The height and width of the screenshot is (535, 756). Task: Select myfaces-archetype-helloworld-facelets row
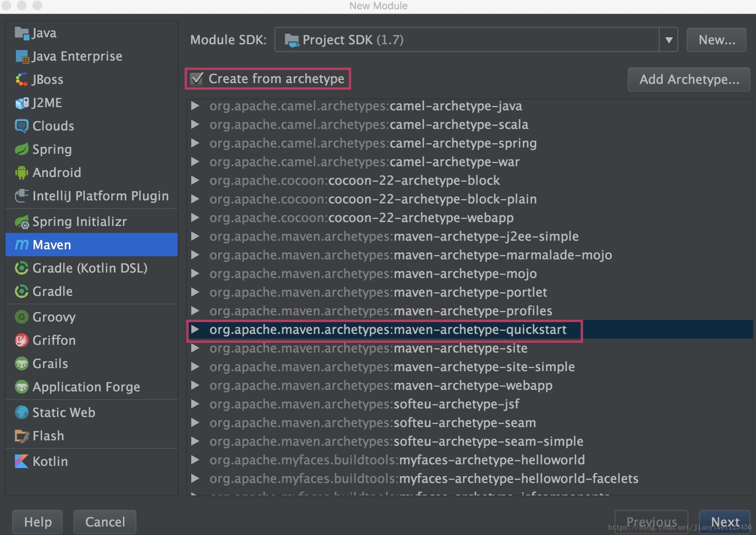[469, 478]
